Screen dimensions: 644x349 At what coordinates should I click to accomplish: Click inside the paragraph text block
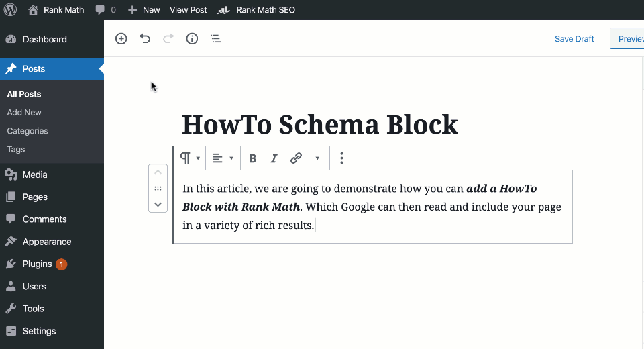372,207
